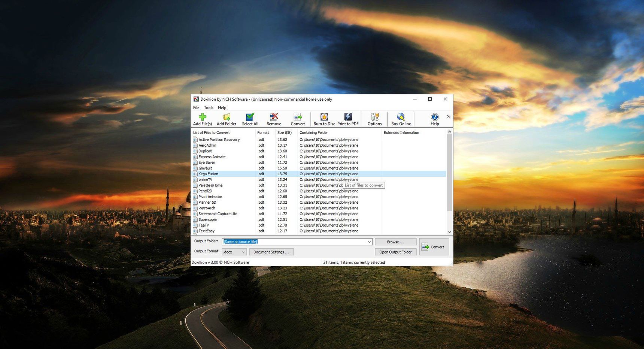Click the Doxillion app icon in title bar
The height and width of the screenshot is (349, 644).
pyautogui.click(x=196, y=99)
